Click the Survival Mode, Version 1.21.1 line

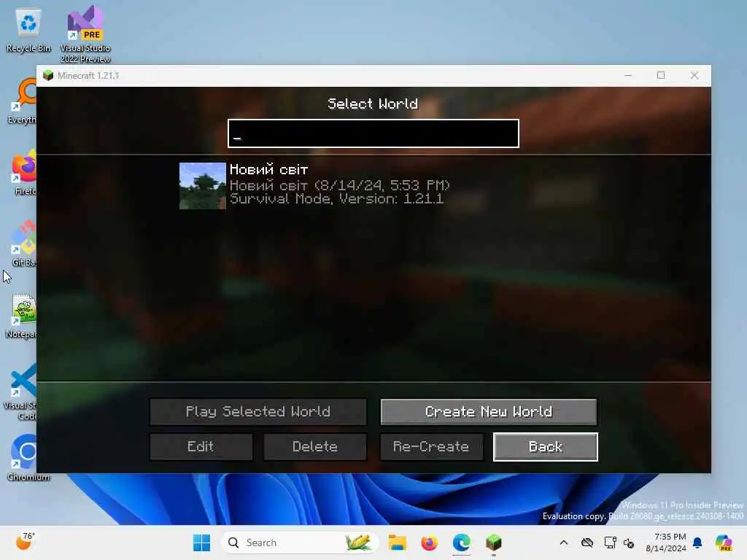pyautogui.click(x=336, y=199)
